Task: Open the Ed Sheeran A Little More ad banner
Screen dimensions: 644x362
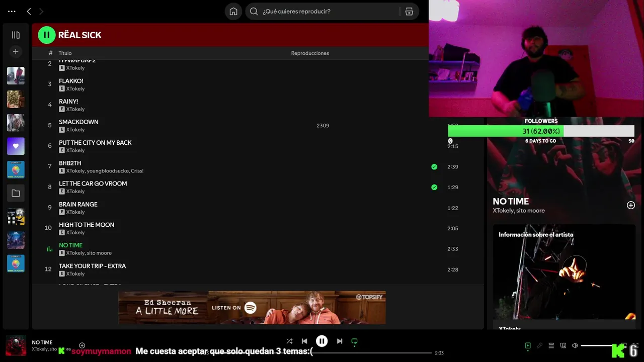Action: coord(252,307)
